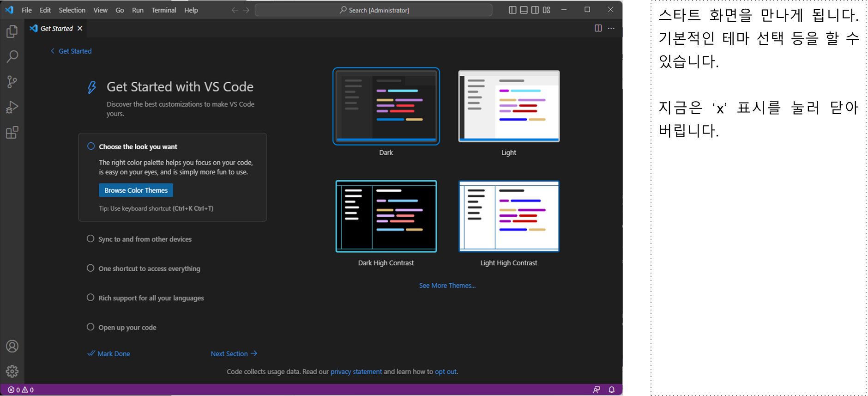
Task: Open the Extensions view
Action: 12,133
